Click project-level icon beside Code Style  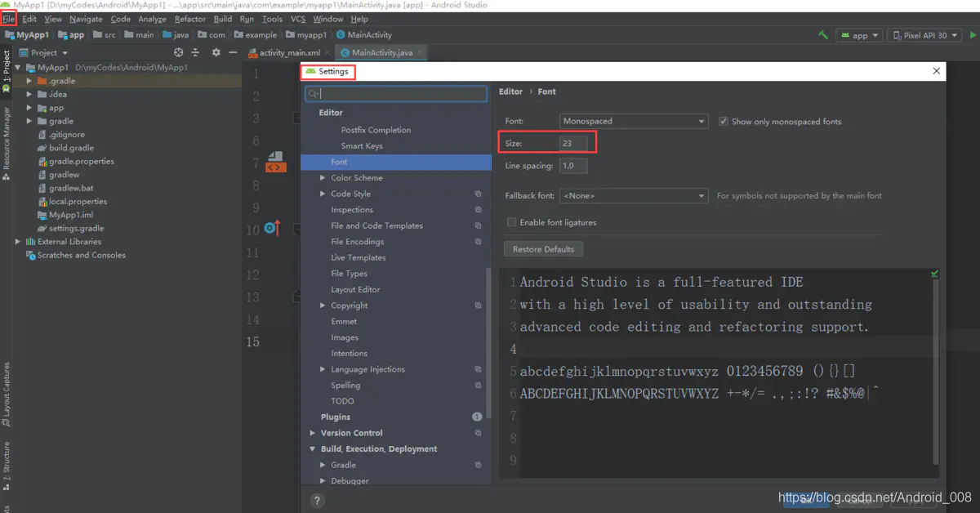[478, 194]
